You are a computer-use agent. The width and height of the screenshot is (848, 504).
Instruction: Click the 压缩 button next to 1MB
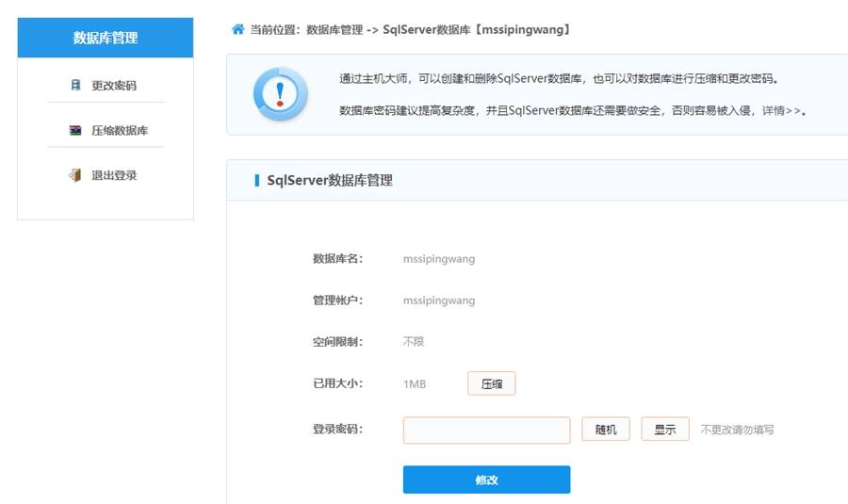click(x=492, y=384)
